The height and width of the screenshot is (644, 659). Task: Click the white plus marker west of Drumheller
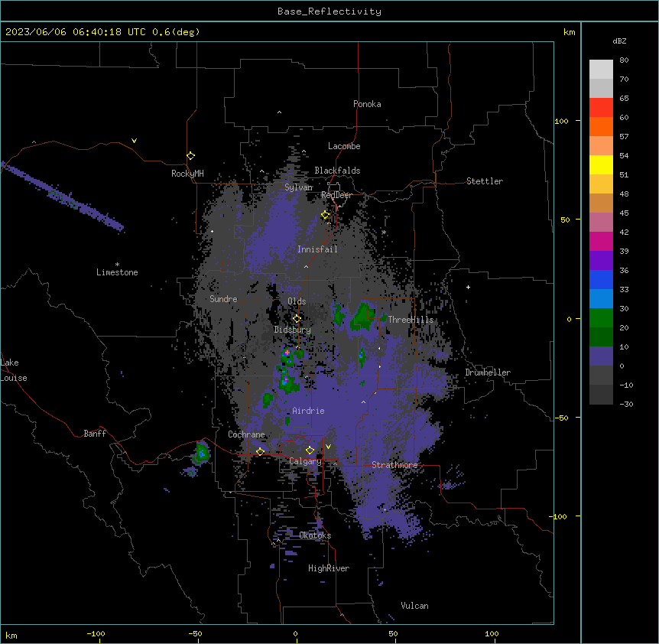pyautogui.click(x=468, y=287)
